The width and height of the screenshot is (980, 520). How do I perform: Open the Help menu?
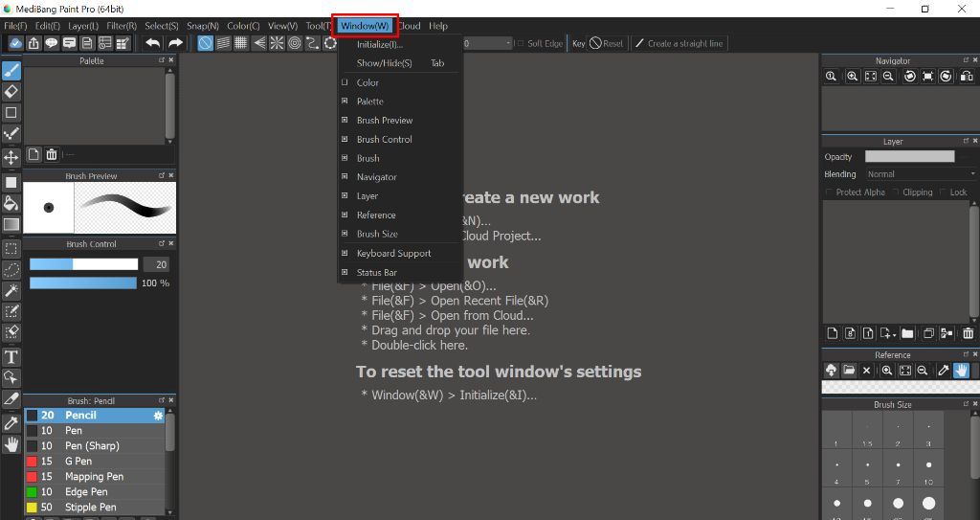pos(438,26)
